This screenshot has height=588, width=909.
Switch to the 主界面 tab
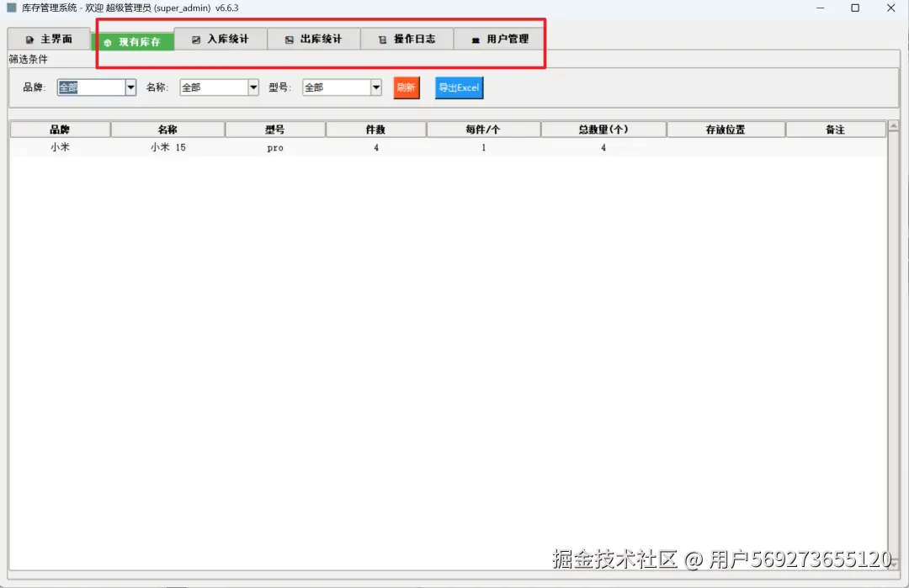click(x=50, y=40)
